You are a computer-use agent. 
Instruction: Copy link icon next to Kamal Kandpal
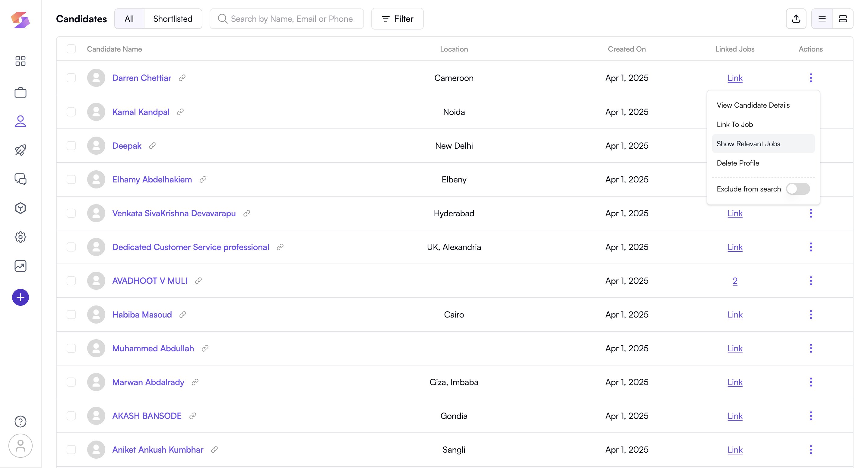click(180, 112)
